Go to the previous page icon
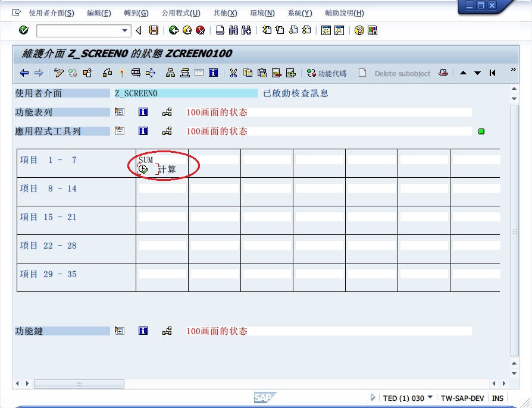The image size is (532, 408). [x=280, y=30]
